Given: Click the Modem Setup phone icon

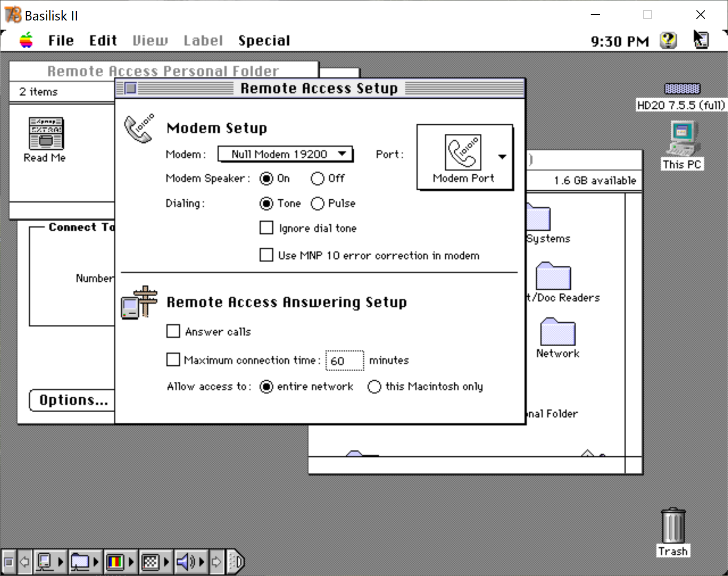Looking at the screenshot, I should (139, 128).
